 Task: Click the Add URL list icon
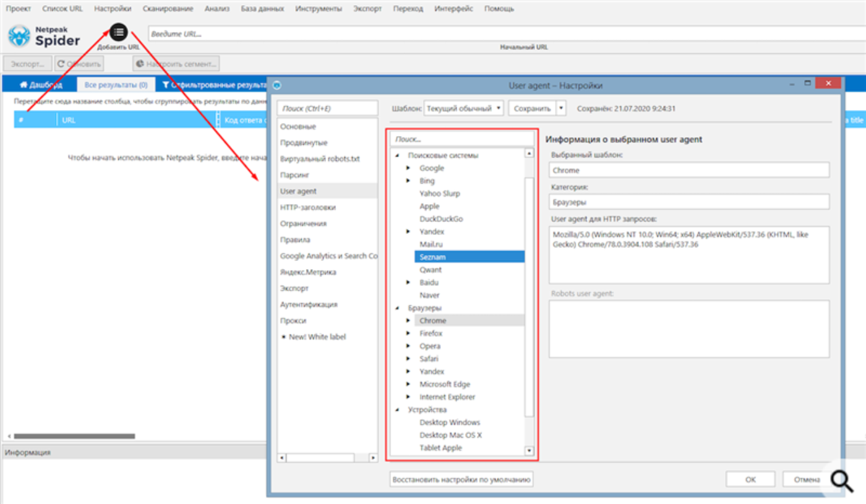pyautogui.click(x=118, y=32)
